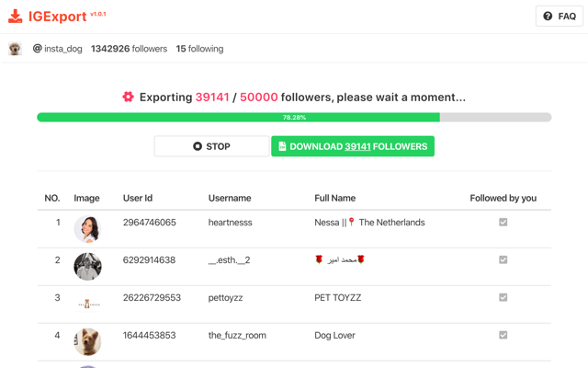Image resolution: width=588 pixels, height=368 pixels.
Task: Click the Full Name column header
Action: 334,198
